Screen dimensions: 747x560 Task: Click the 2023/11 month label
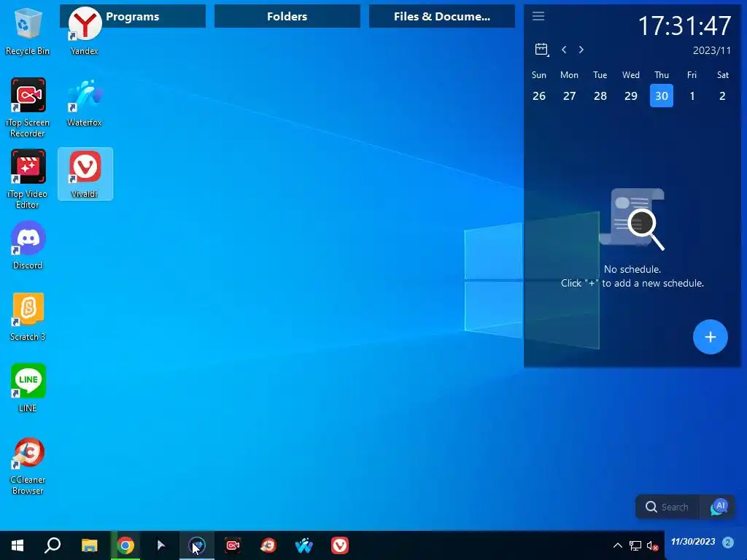coord(712,50)
